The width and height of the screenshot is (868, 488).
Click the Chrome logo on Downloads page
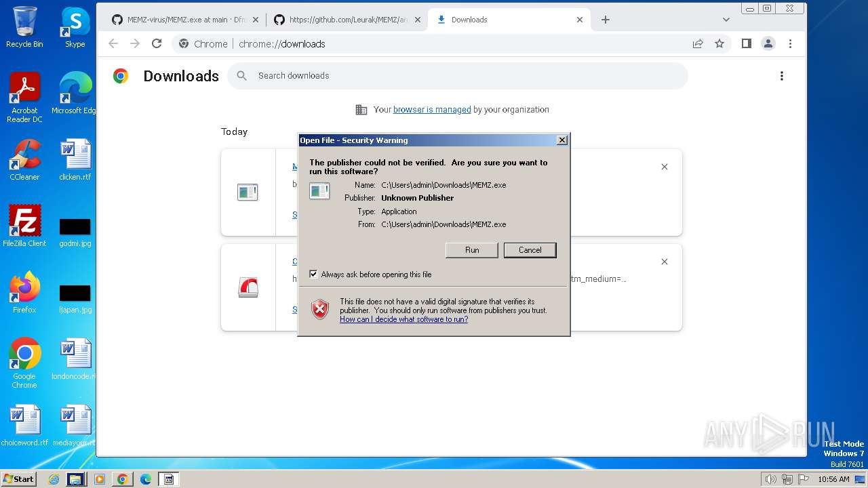(x=121, y=76)
